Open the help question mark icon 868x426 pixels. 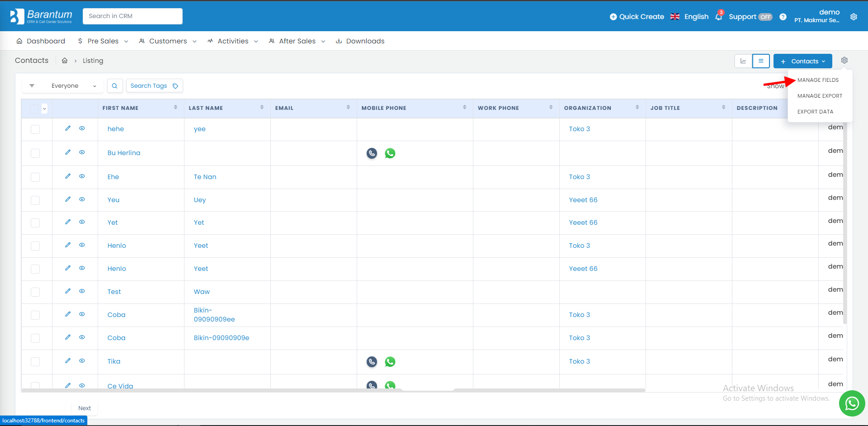pyautogui.click(x=783, y=17)
